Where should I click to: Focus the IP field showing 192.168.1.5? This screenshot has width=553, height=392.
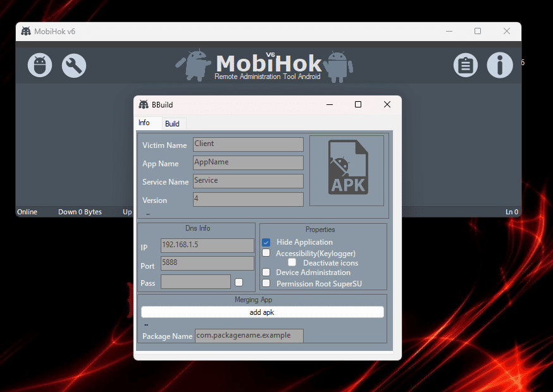(x=208, y=245)
